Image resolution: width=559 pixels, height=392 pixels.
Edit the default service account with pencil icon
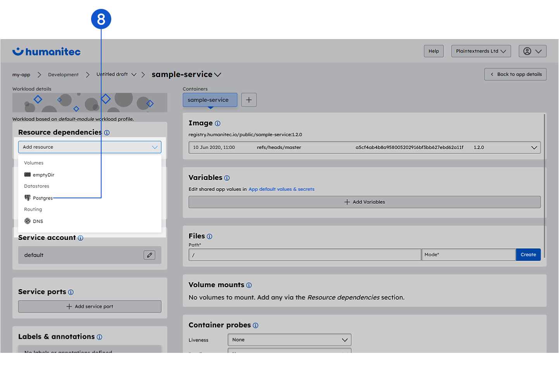coord(149,255)
